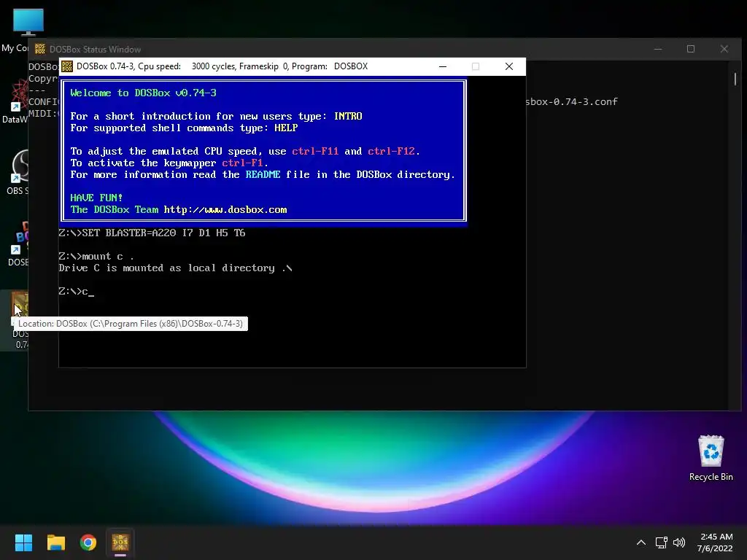Click the DOSBox 0.74-3 title bar text

tap(222, 66)
